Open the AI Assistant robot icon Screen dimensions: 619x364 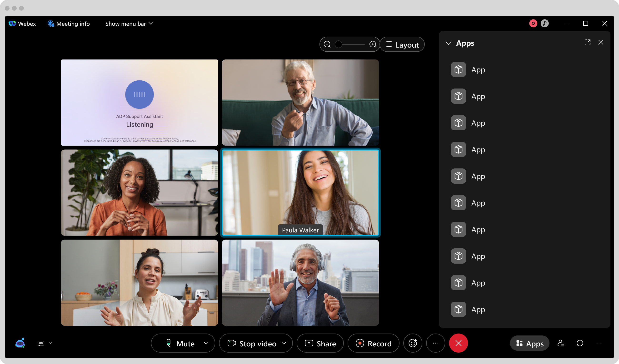20,343
